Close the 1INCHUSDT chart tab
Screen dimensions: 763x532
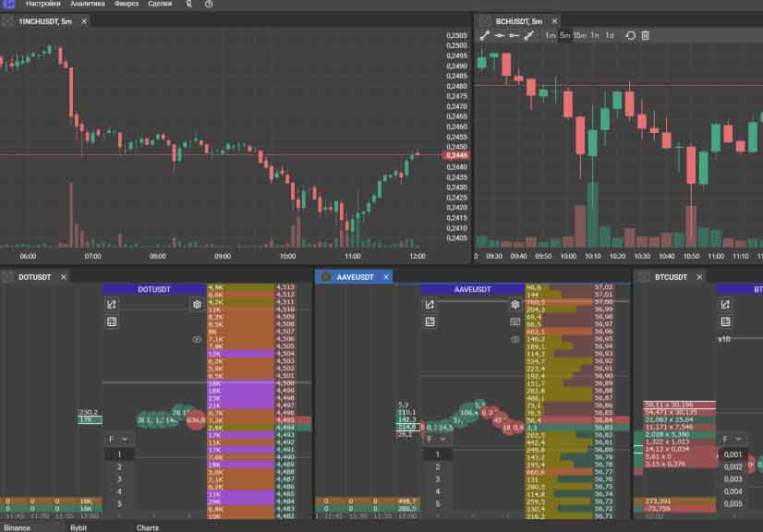point(84,20)
